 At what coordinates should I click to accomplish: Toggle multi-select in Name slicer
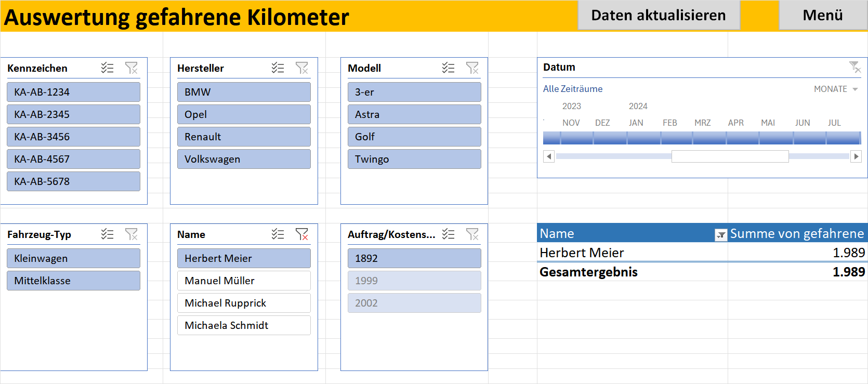[x=278, y=234]
